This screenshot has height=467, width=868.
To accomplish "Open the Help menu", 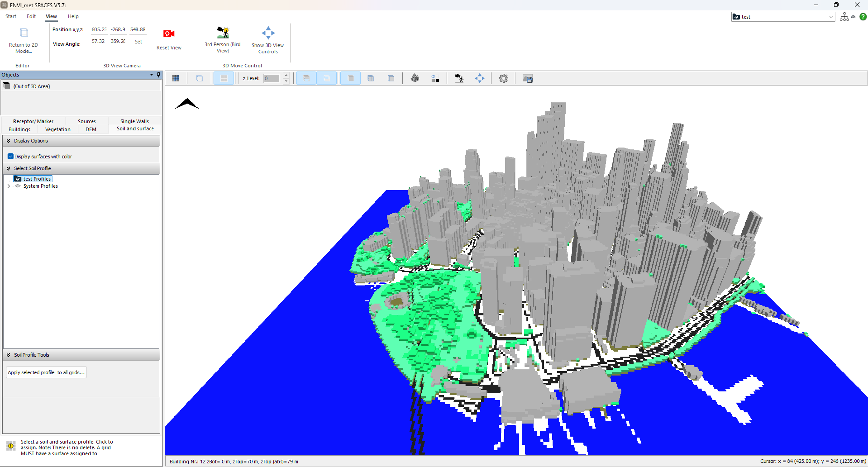I will 73,16.
